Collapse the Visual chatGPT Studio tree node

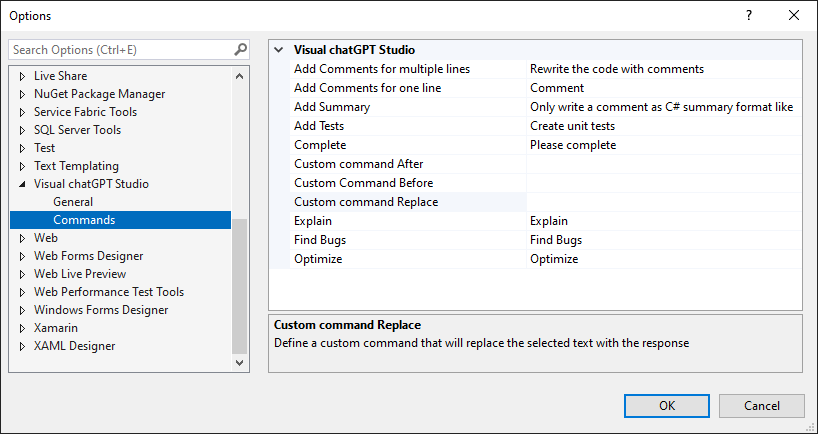tap(23, 184)
